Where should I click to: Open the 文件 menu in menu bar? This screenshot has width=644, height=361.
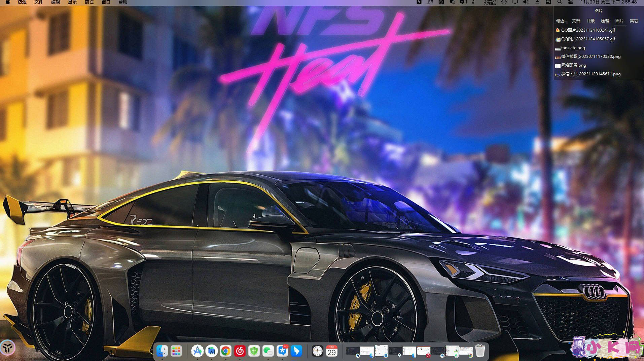click(39, 2)
